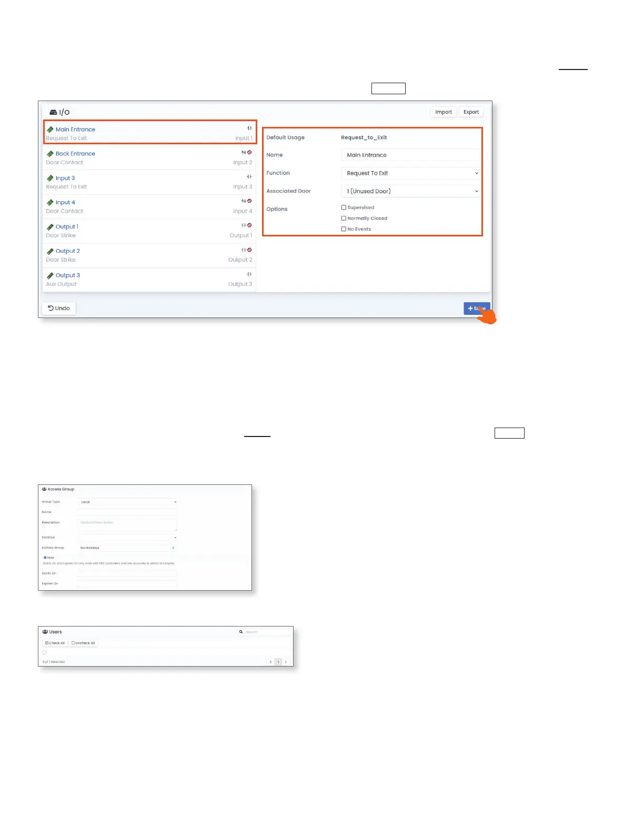644x834 pixels.
Task: Expand the Partition dropdown
Action: (x=127, y=538)
